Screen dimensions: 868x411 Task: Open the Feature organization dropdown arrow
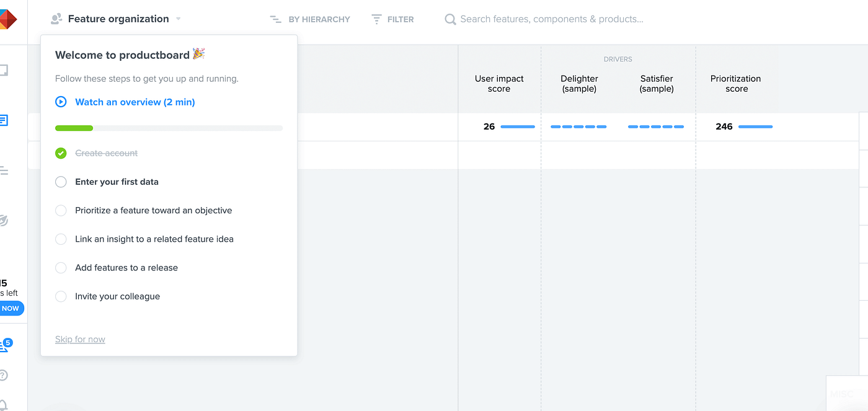(179, 19)
